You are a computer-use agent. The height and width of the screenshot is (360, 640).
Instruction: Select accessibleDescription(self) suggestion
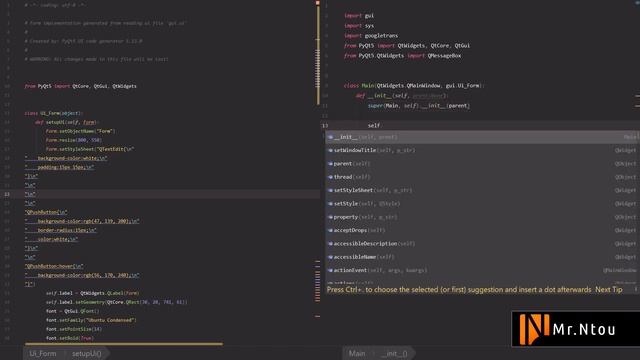point(482,244)
